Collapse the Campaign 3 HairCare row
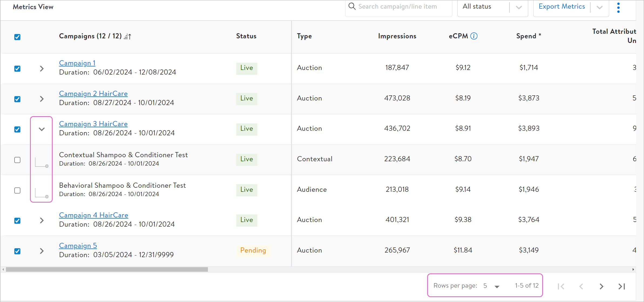 coord(42,129)
